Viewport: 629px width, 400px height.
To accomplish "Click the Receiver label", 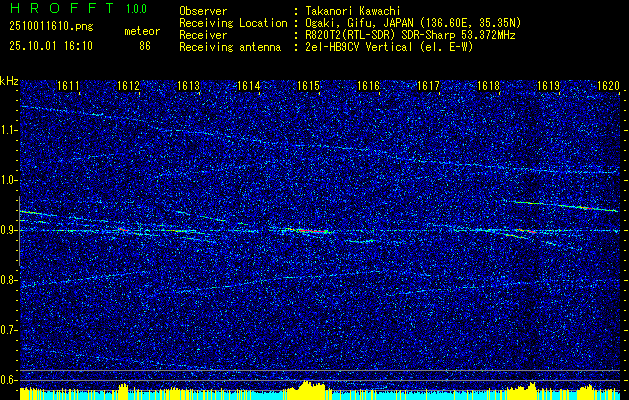I will coord(203,35).
